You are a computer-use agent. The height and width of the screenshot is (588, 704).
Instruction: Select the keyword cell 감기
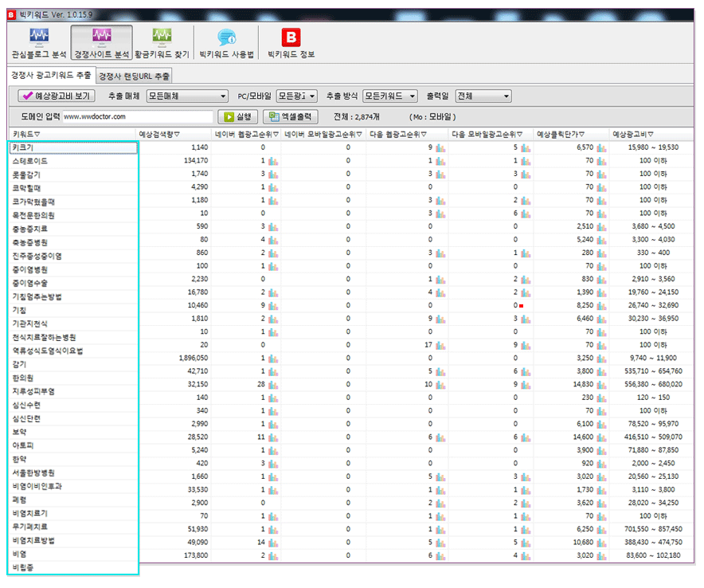(73, 365)
